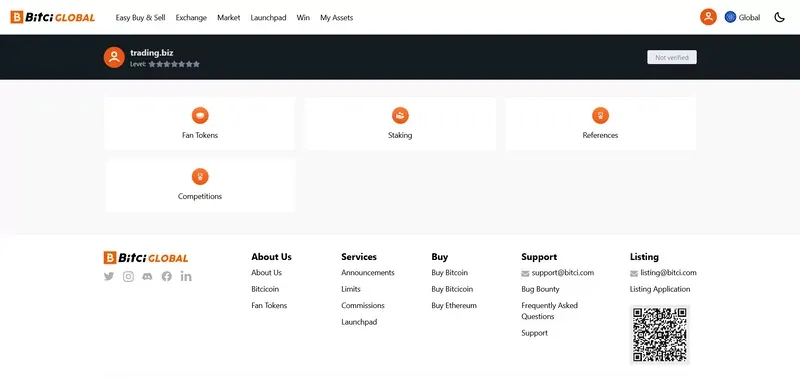The width and height of the screenshot is (800, 389).
Task: Click the support@bitci.com email link
Action: (x=563, y=273)
